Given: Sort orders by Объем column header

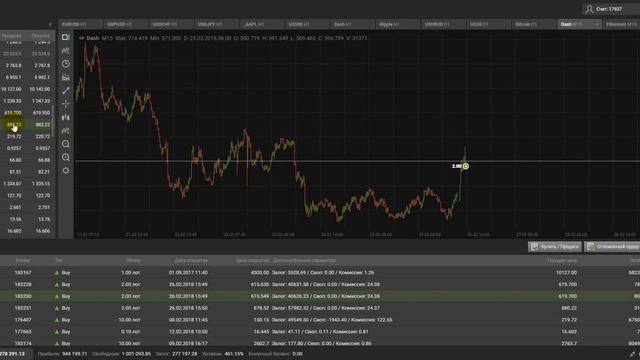Looking at the screenshot, I should 133,260.
